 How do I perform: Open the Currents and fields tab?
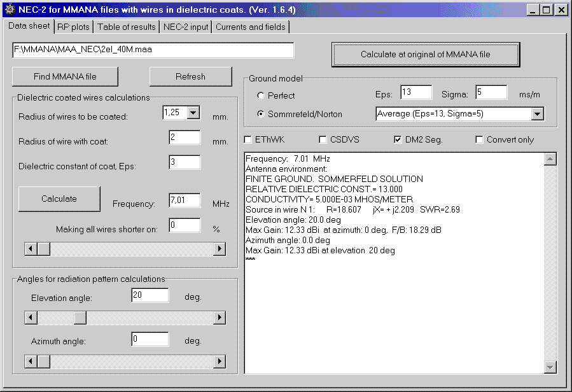tap(250, 27)
